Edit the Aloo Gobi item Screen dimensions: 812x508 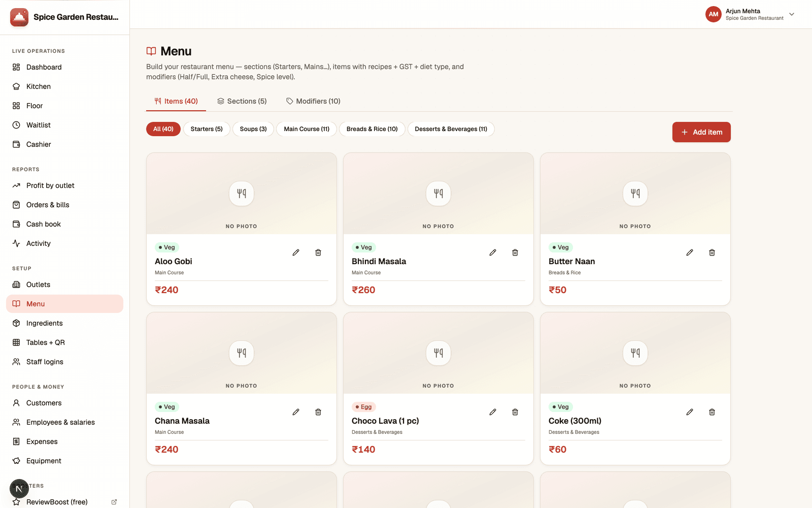pyautogui.click(x=296, y=252)
